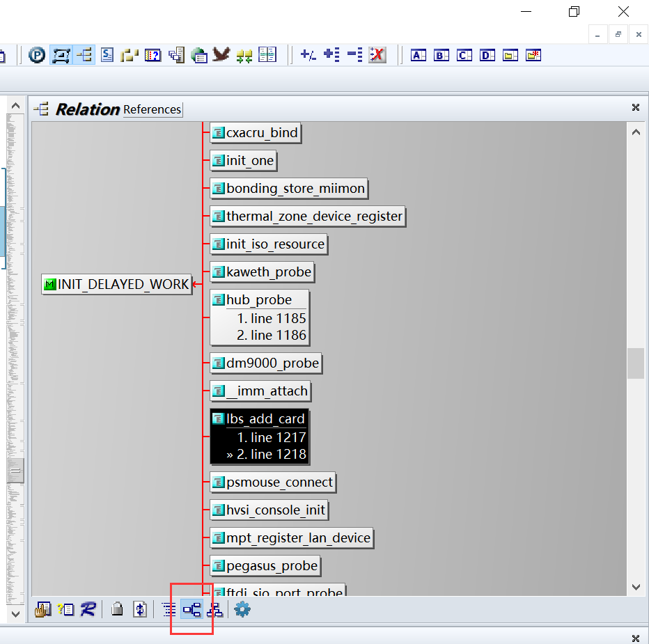
Task: Click the red X delete icon in top toolbar
Action: [x=377, y=55]
